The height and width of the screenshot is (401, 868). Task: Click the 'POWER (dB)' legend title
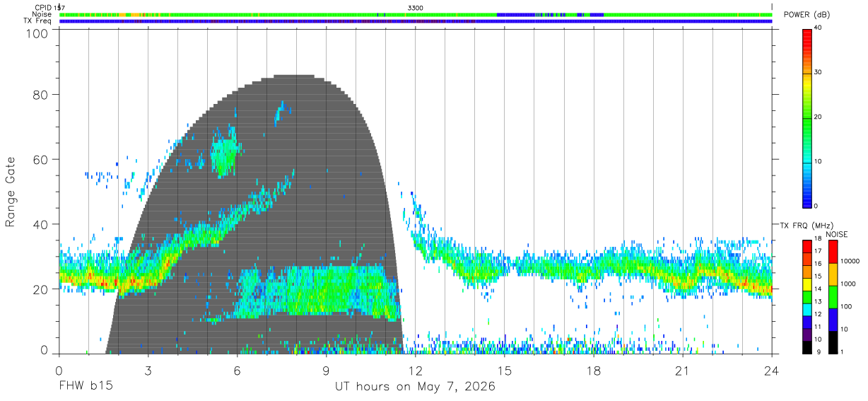[x=806, y=15]
